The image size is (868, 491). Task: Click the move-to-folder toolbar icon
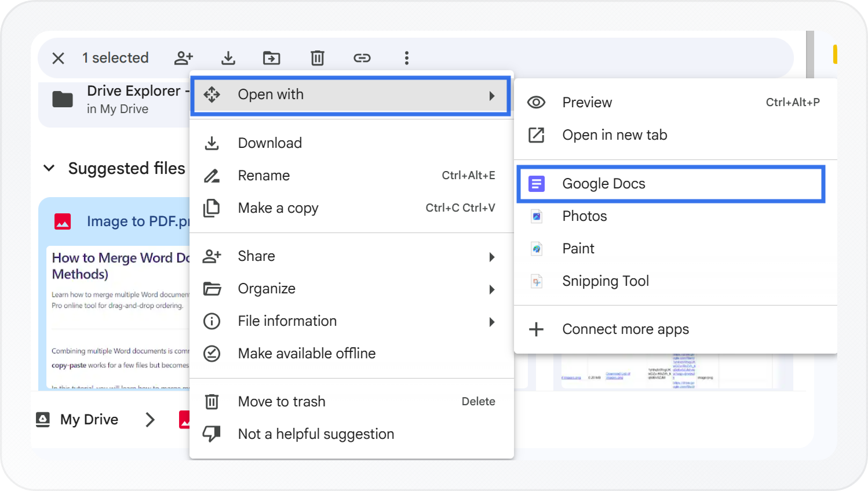(x=271, y=58)
